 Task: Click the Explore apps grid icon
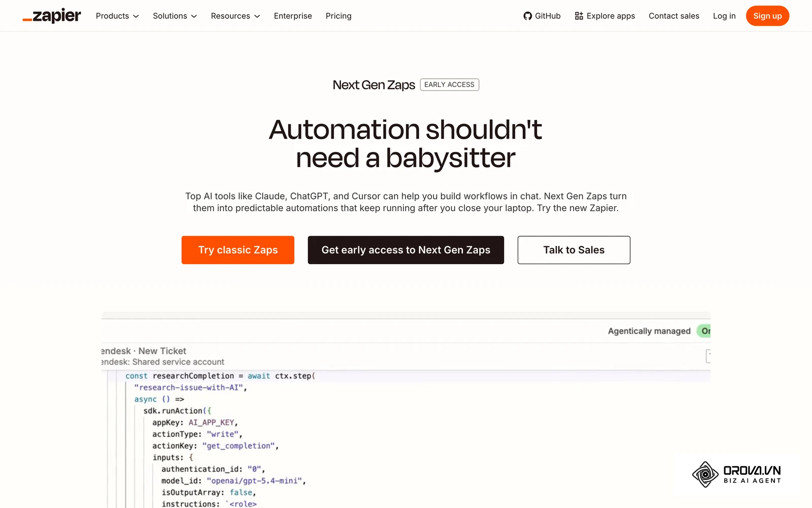[579, 16]
